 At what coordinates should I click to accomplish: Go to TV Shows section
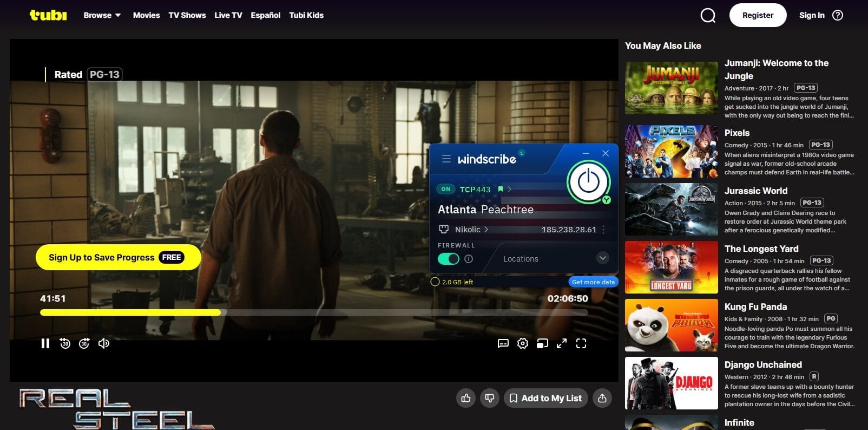click(187, 15)
